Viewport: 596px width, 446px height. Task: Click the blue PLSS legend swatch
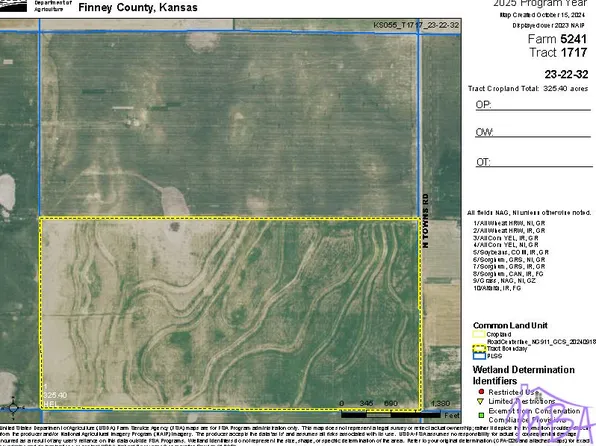click(x=479, y=356)
